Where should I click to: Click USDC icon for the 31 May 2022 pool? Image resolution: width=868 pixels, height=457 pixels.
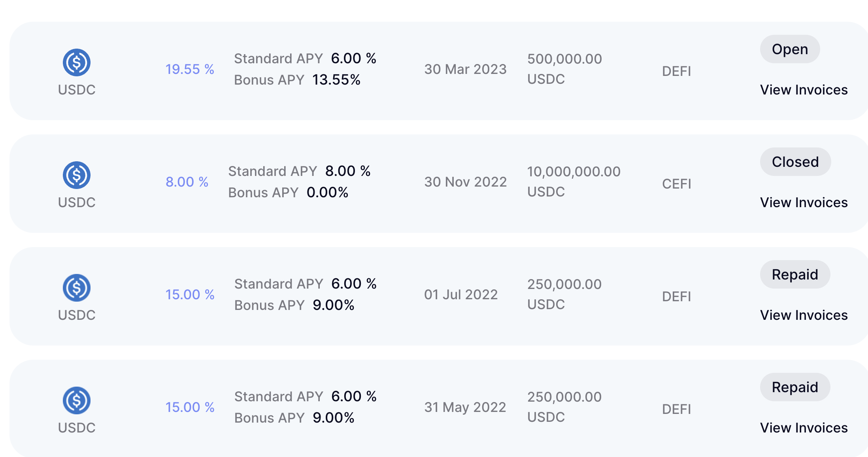point(77,400)
